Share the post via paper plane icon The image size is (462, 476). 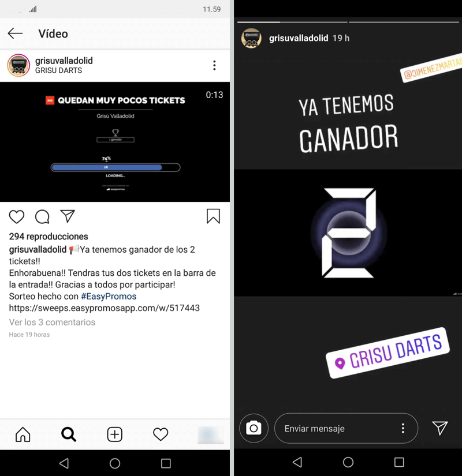point(68,216)
